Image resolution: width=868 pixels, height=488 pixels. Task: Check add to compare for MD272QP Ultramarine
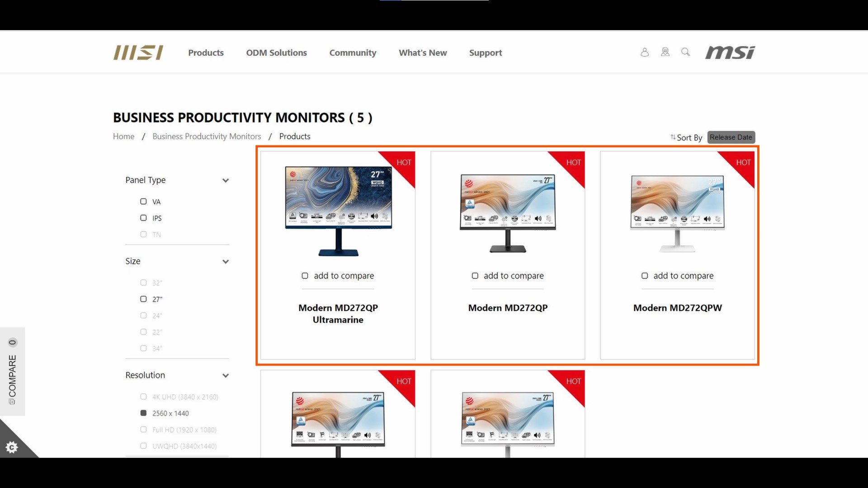(x=305, y=276)
